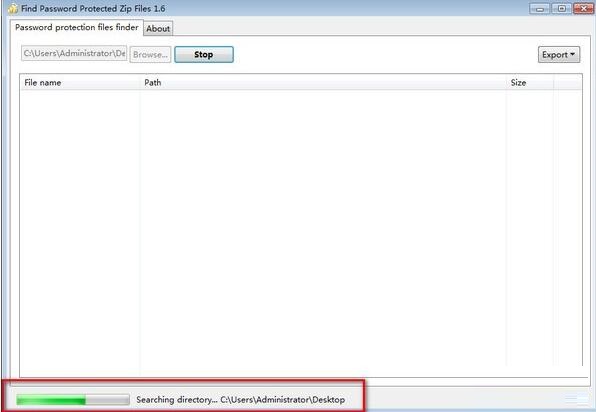Viewport: 596px width, 412px height.
Task: Switch to the About tab
Action: click(158, 29)
